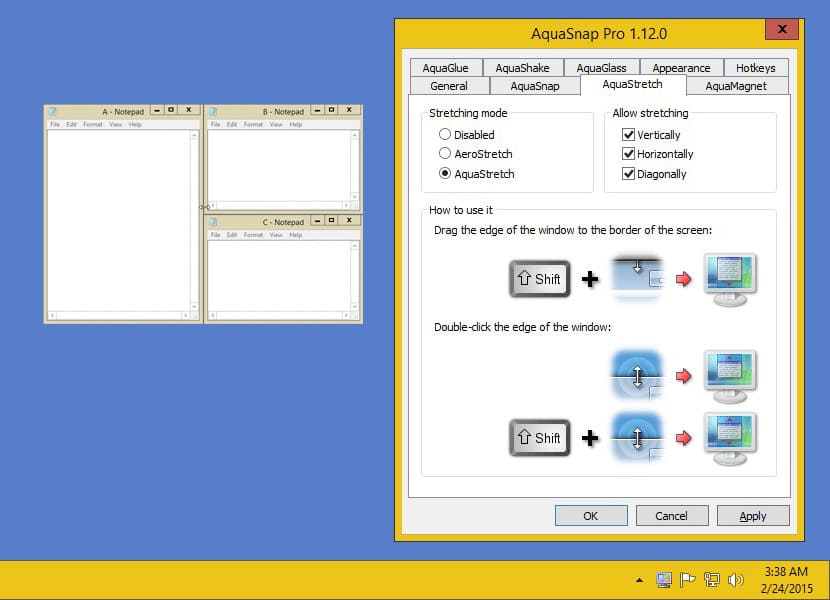Click the window edge drag illustration icon
Viewport: 830px width, 600px height.
(637, 279)
